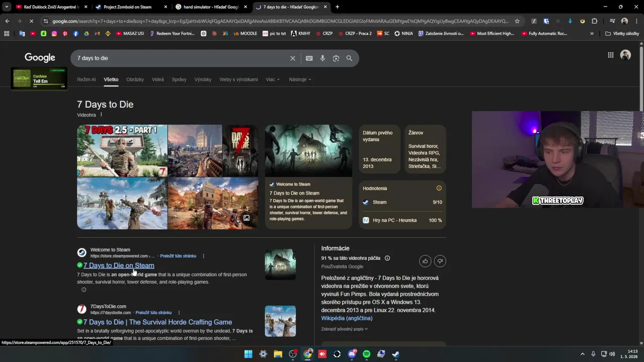This screenshot has height=362, width=644.
Task: Open the Steam row under Hodnotenia
Action: click(x=403, y=202)
